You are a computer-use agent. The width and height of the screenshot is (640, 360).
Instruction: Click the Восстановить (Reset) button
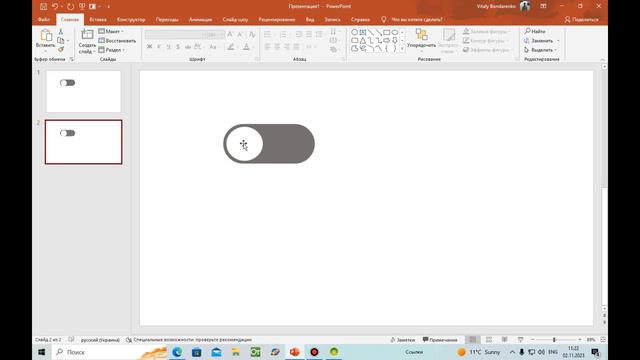[117, 41]
